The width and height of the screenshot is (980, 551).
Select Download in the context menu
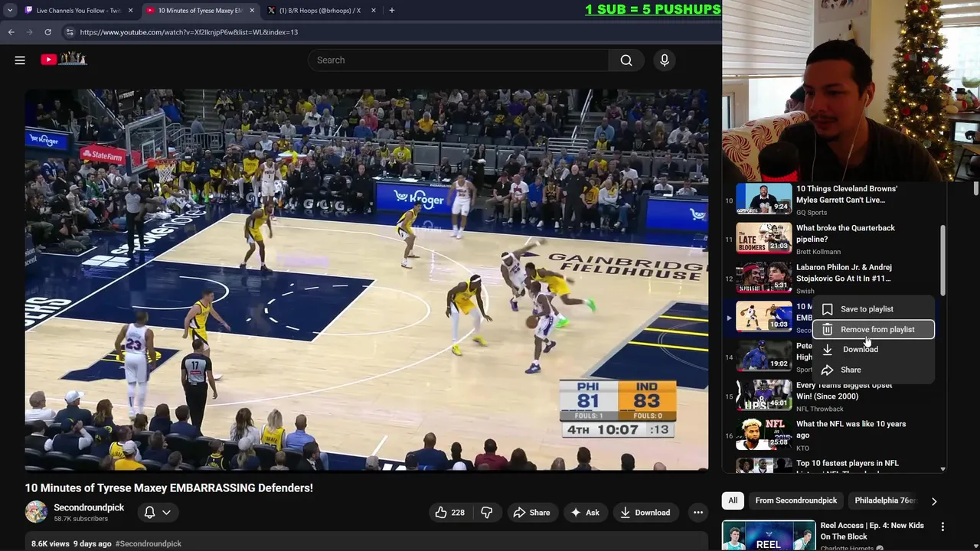pos(874,349)
